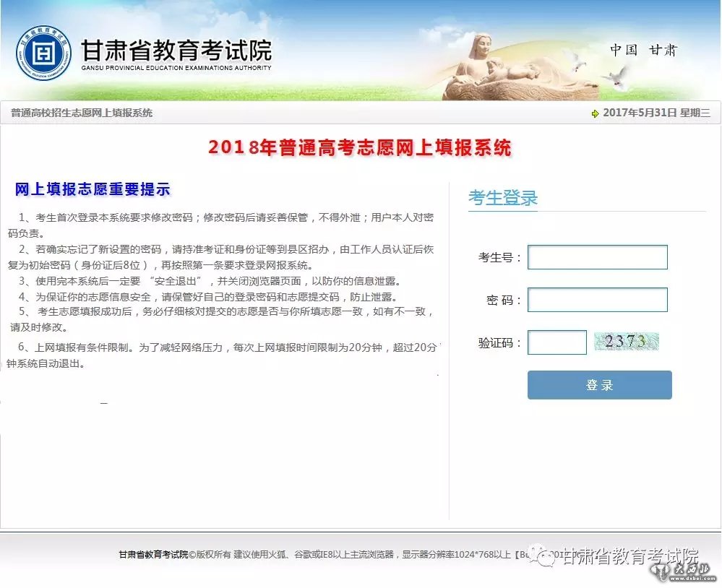This screenshot has width=722, height=588.
Task: Click the 中国 甘肃 text in the banner
Action: click(x=643, y=50)
